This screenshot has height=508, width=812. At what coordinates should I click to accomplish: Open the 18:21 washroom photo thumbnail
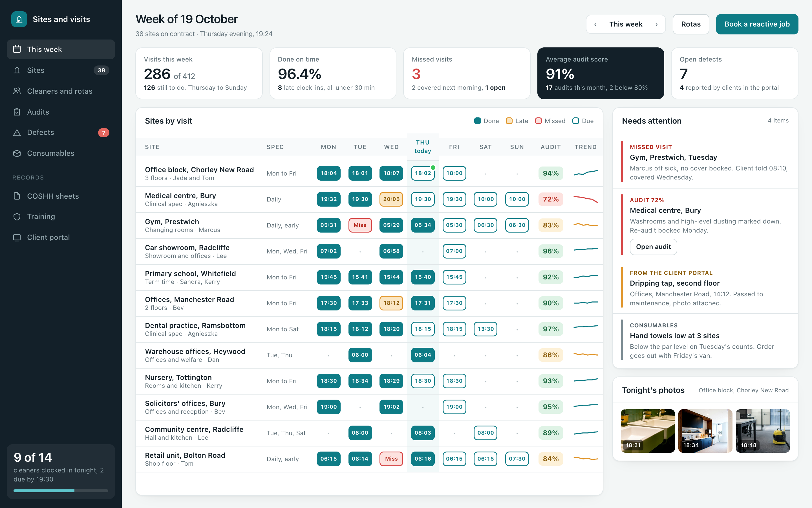(x=648, y=431)
